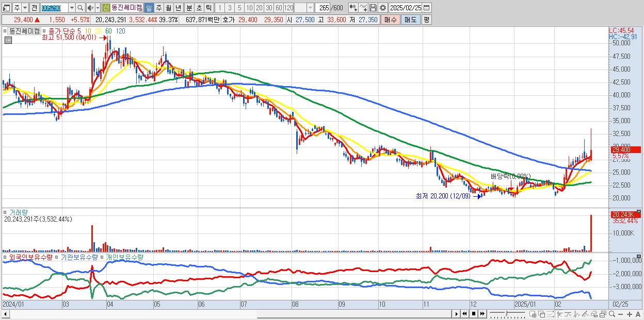Click the small icon at volume panel corner
Screen dimensions: 644x320
[640, 211]
